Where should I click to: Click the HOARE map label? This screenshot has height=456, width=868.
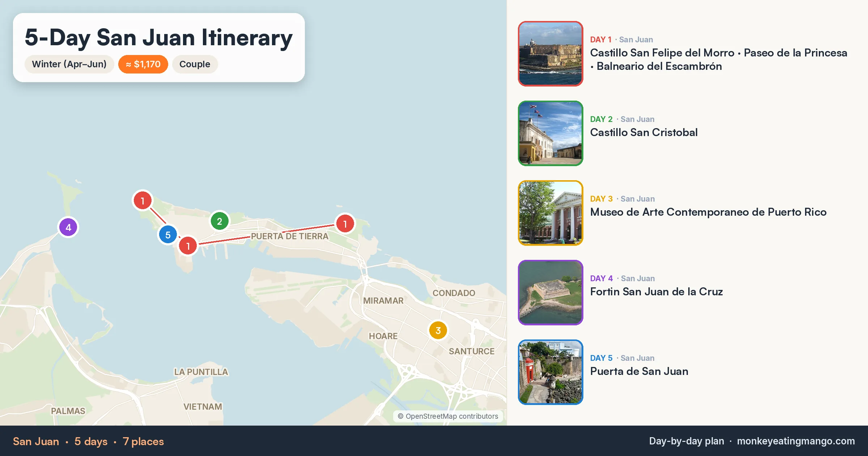point(383,336)
